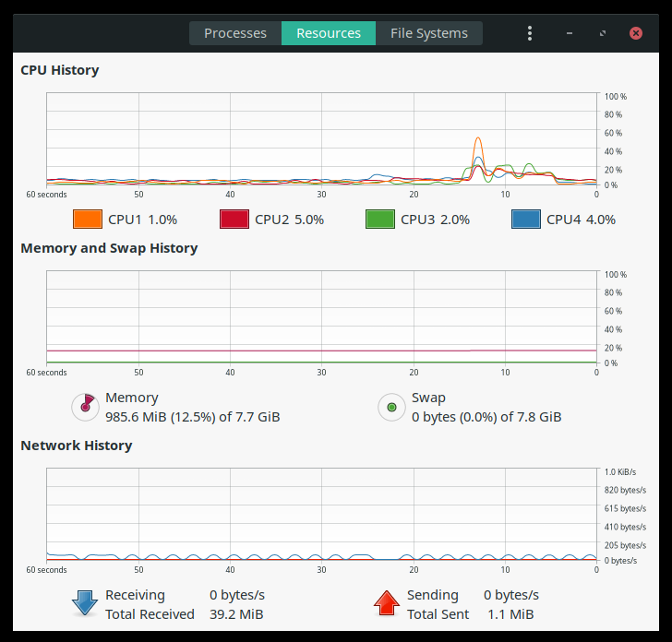Screen dimensions: 672x642
Task: Click the Memory pie chart icon
Action: (85, 407)
